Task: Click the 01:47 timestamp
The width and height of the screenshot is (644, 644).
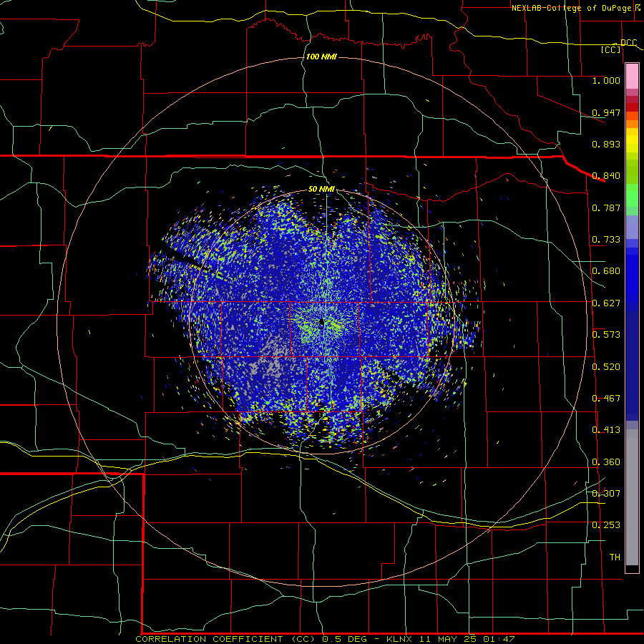Action: click(499, 639)
